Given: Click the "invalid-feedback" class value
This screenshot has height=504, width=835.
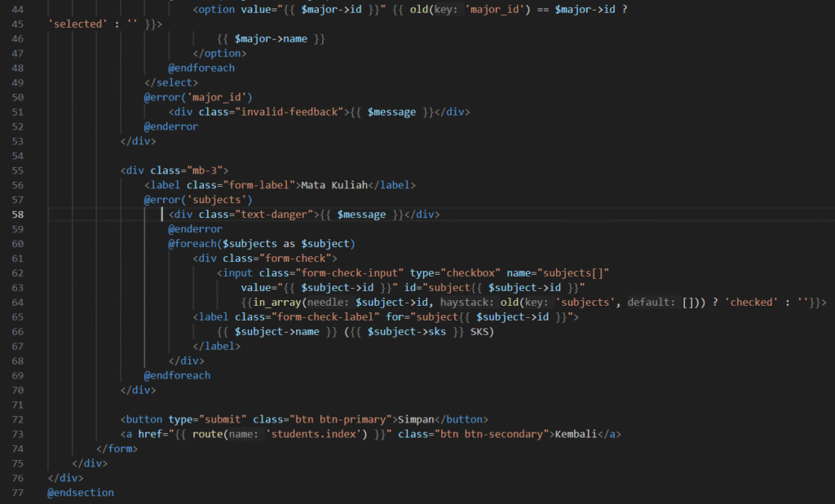Looking at the screenshot, I should tap(292, 112).
